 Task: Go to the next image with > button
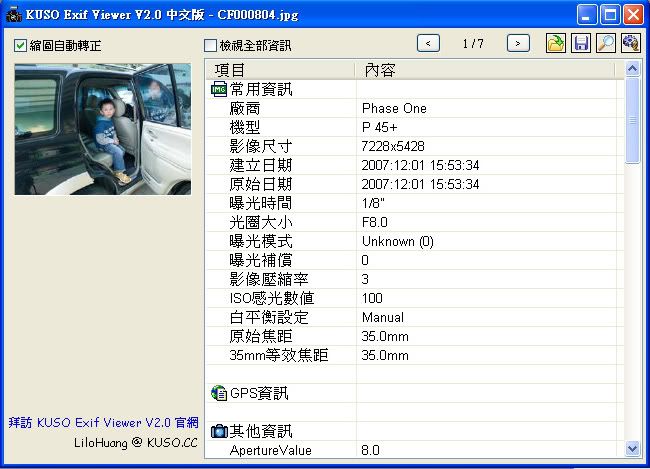[x=518, y=43]
